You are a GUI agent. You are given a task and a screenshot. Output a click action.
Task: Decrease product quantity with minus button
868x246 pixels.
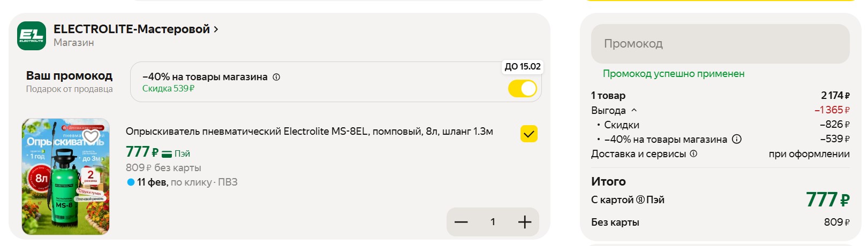point(461,222)
